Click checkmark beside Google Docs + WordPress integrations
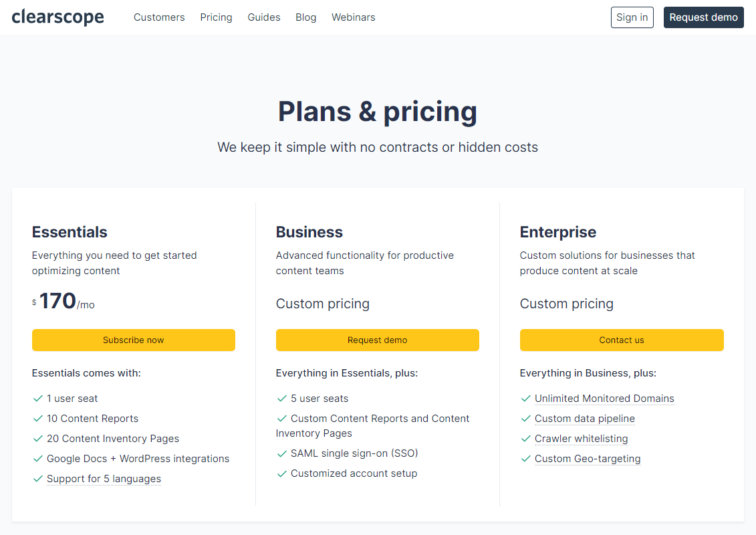This screenshot has height=535, width=756. pos(38,459)
